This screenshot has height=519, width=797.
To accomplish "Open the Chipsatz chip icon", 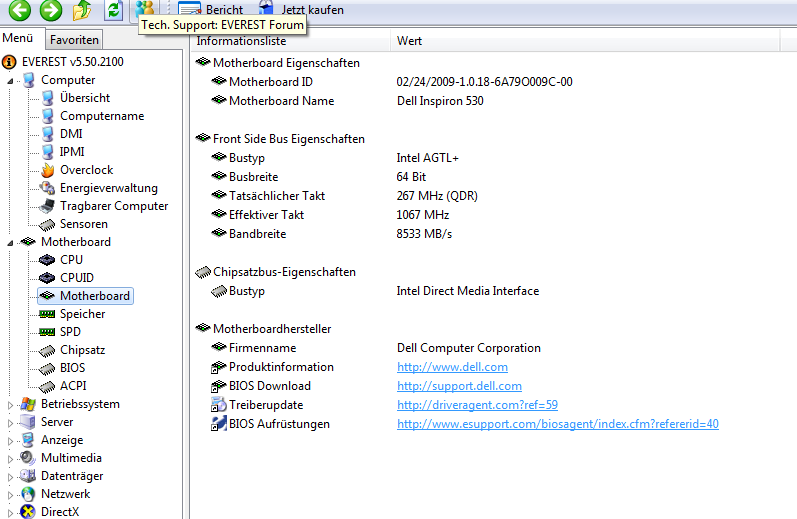I will pos(47,350).
